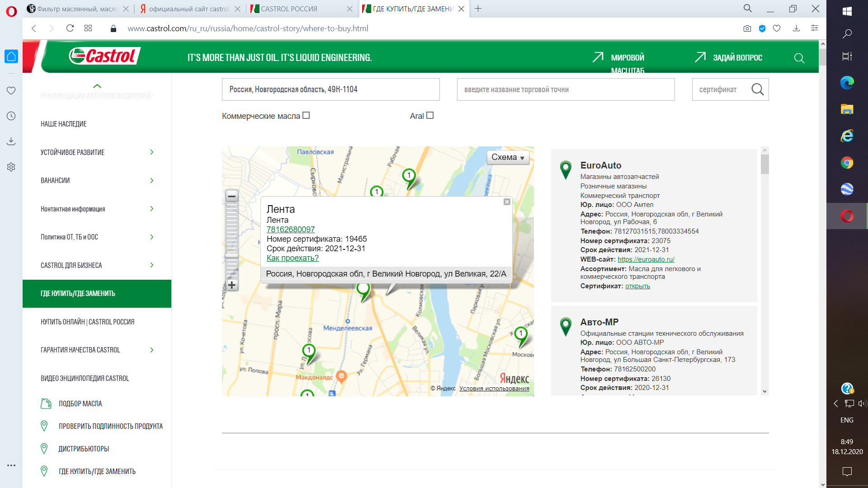The width and height of the screenshot is (868, 488).
Task: Open ВИДЕО ЭНЦИКЛОПЕДИЯ CASTROL menu item
Action: (x=85, y=378)
